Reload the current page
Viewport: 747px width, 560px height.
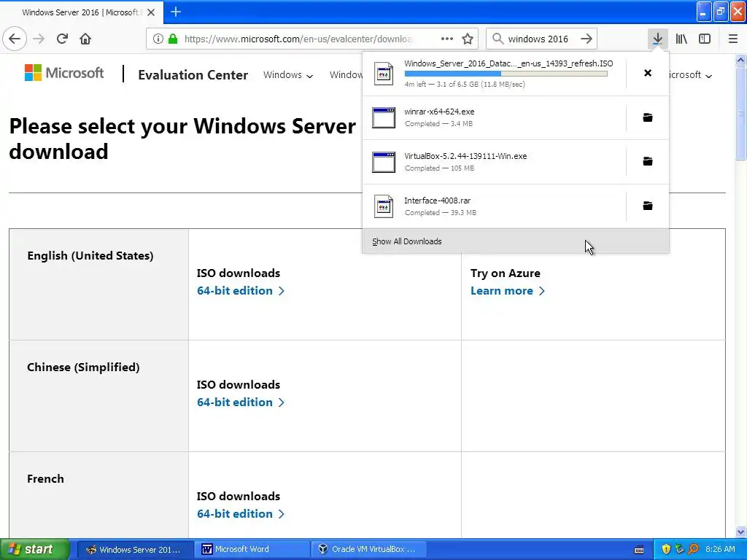pyautogui.click(x=62, y=39)
